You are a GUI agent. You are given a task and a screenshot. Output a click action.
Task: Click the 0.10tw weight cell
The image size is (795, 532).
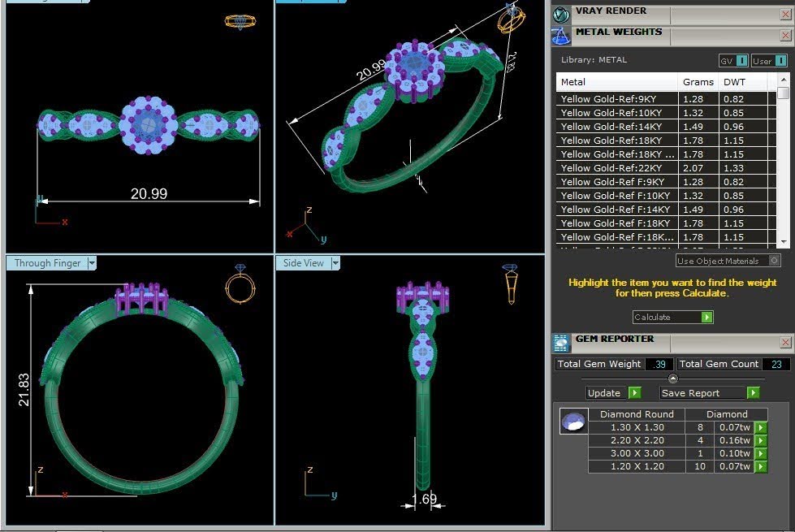pyautogui.click(x=735, y=453)
